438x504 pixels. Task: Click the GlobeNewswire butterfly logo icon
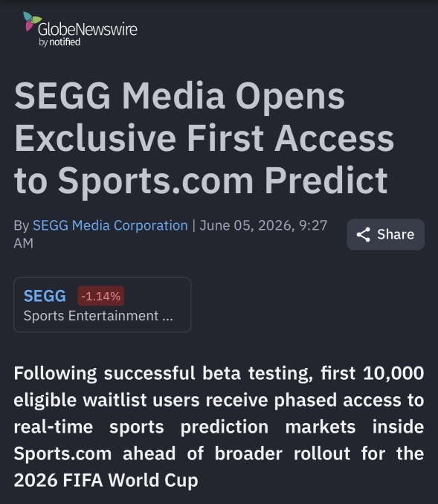(x=32, y=21)
